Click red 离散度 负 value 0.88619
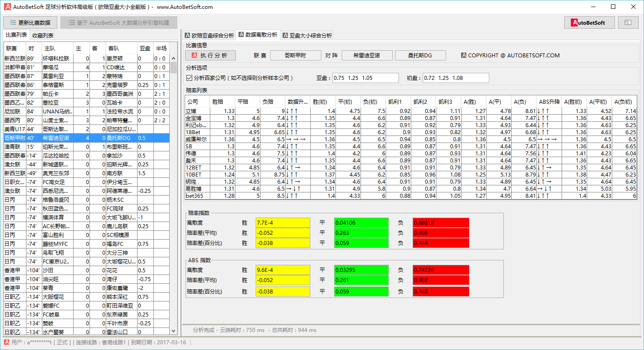 441,223
